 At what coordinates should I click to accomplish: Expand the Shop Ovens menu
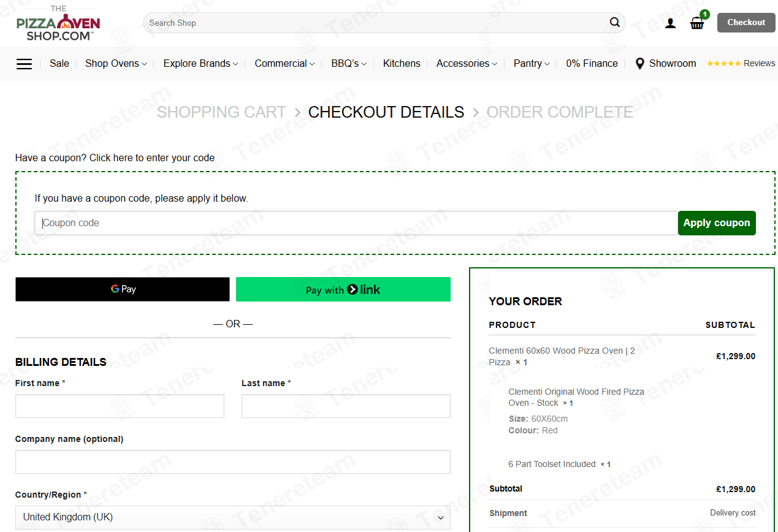116,64
